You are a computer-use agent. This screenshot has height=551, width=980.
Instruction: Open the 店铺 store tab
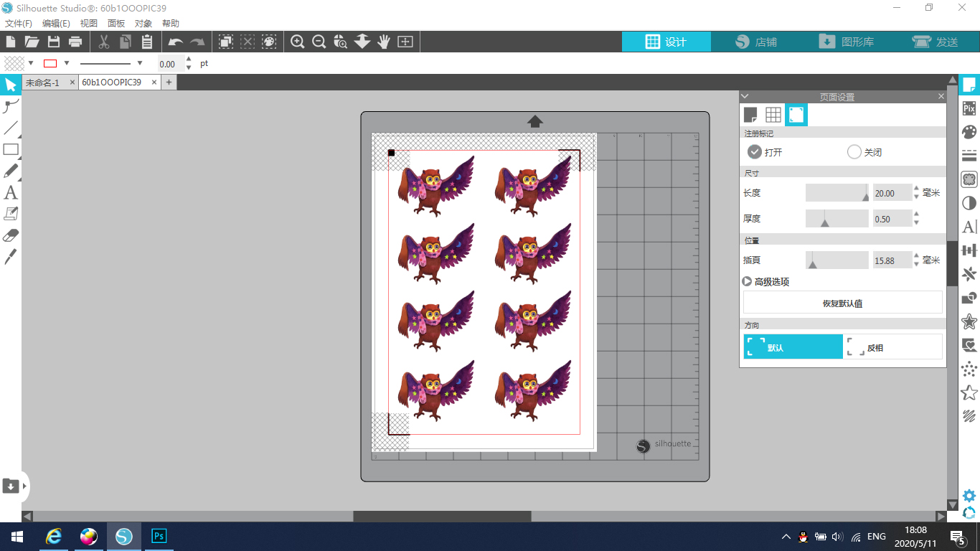coord(755,42)
